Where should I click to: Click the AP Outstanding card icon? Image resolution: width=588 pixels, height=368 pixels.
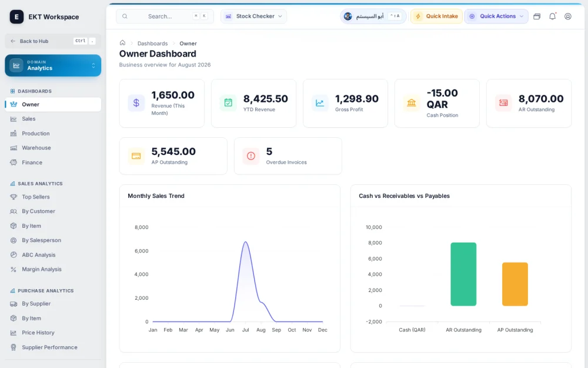[x=136, y=156]
